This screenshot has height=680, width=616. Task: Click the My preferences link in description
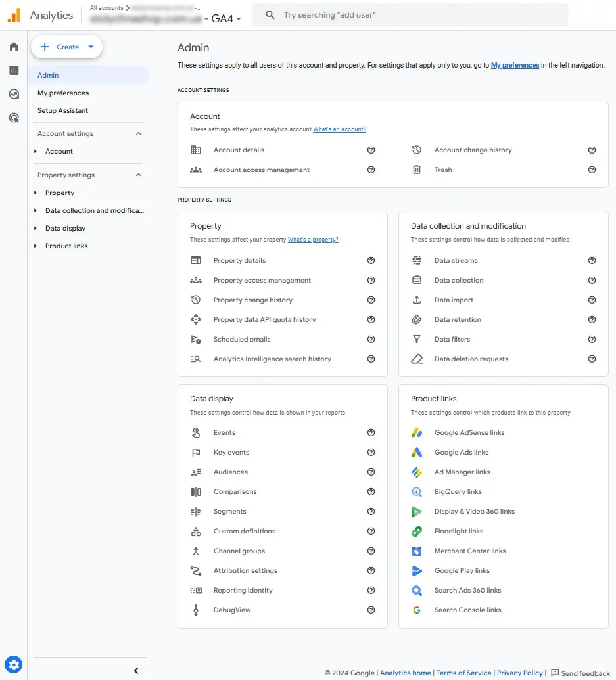(515, 65)
